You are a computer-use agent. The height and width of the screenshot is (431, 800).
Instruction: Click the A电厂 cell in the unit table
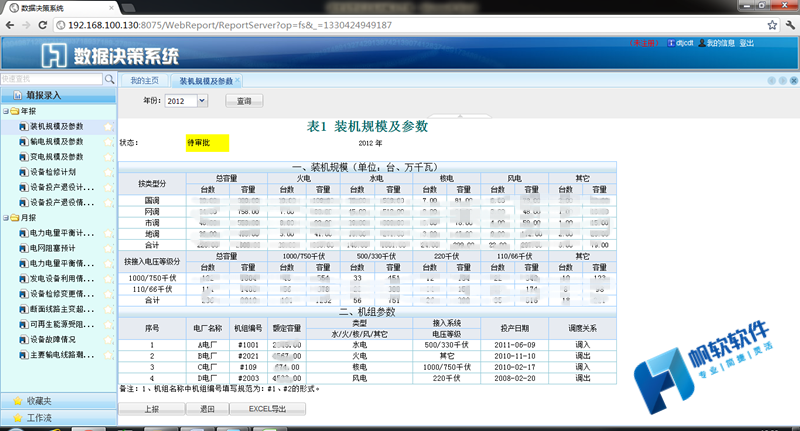pyautogui.click(x=208, y=345)
